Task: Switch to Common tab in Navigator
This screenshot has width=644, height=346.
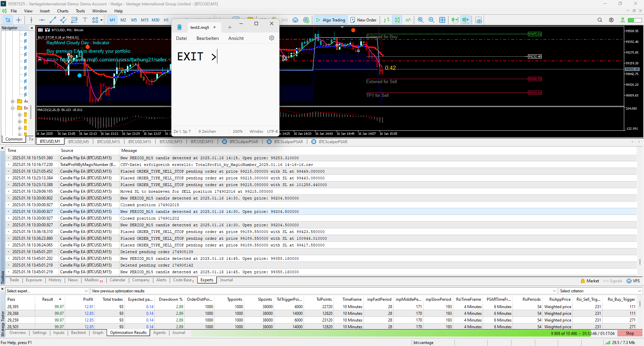Action: click(x=14, y=139)
